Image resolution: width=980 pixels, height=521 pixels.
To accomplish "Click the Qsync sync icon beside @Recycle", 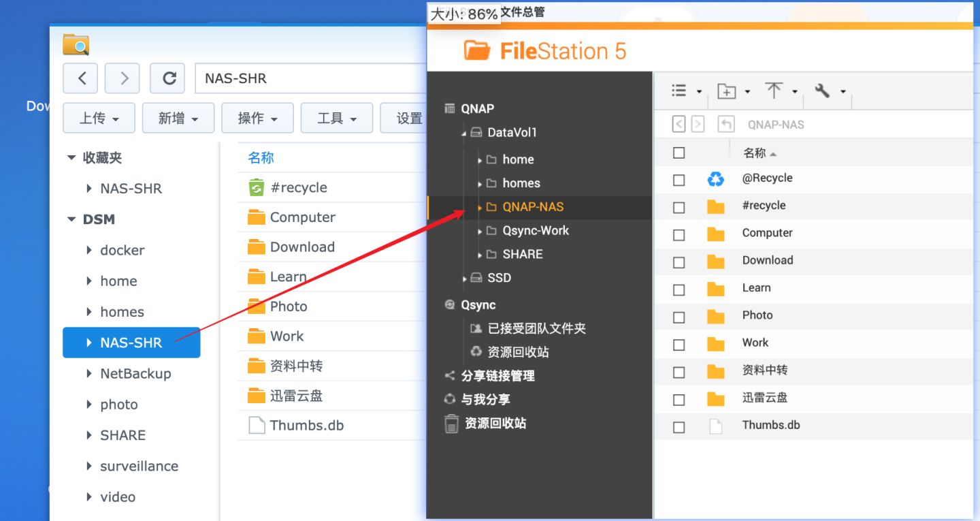I will click(715, 178).
